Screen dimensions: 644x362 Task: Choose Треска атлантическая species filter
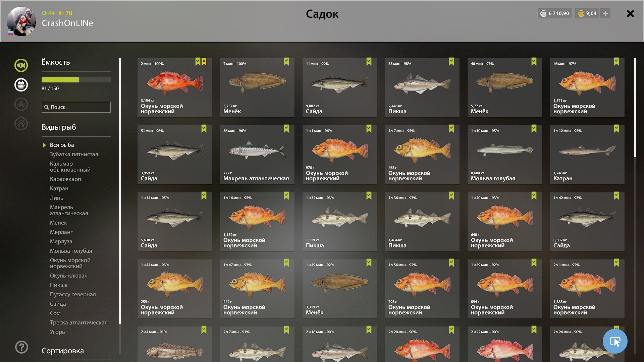(79, 322)
